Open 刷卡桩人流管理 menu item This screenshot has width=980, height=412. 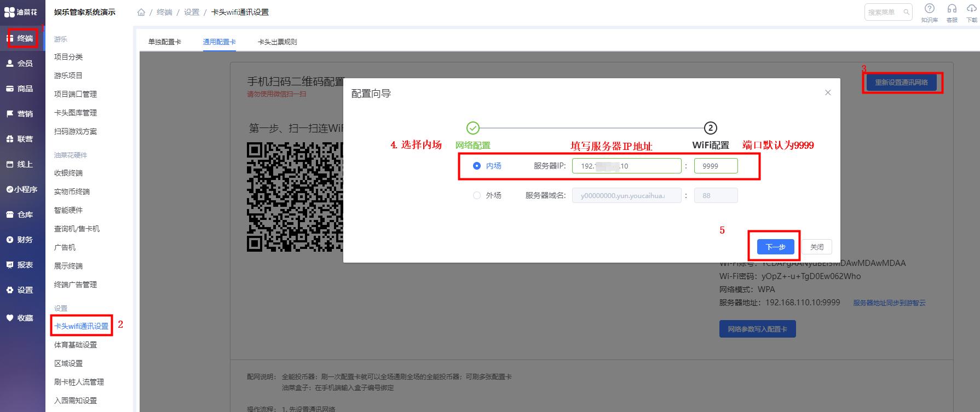point(79,382)
